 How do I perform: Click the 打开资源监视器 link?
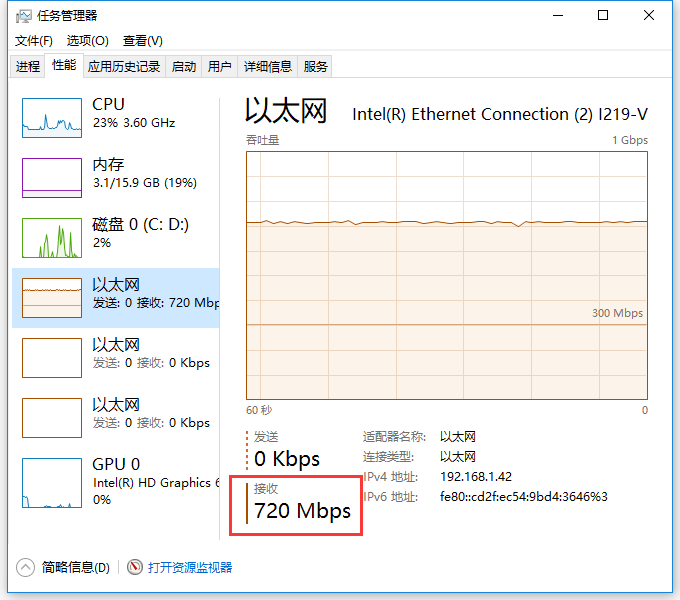(190, 567)
